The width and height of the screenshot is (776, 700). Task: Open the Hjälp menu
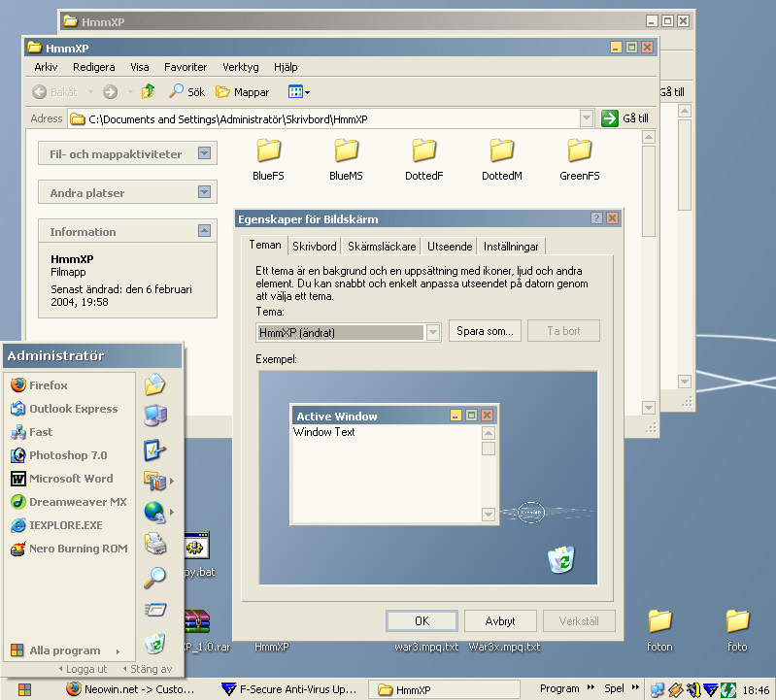coord(287,67)
